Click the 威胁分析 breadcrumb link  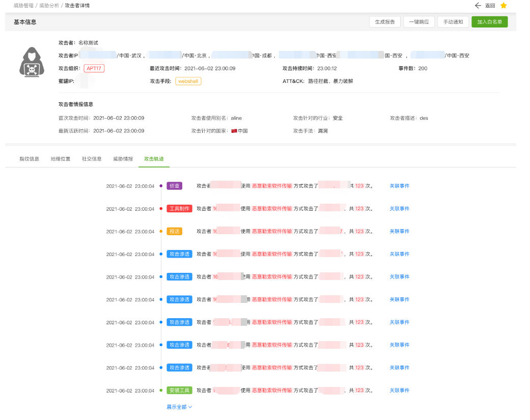[49, 5]
